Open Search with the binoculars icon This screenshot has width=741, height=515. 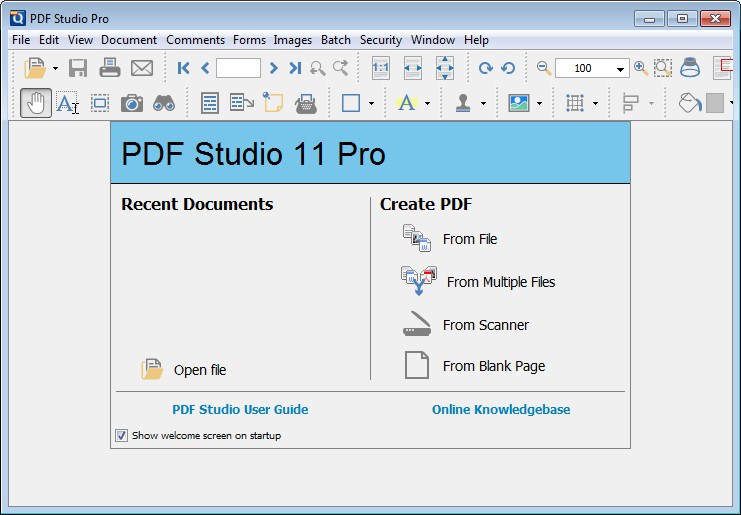tap(164, 103)
